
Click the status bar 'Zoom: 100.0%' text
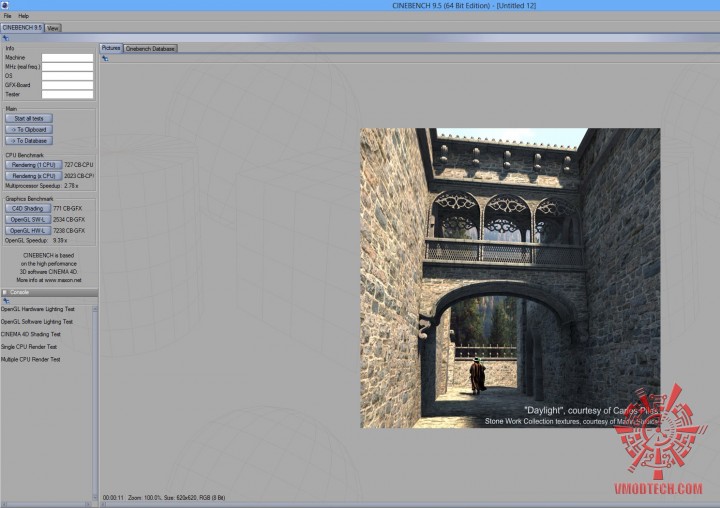[145, 497]
